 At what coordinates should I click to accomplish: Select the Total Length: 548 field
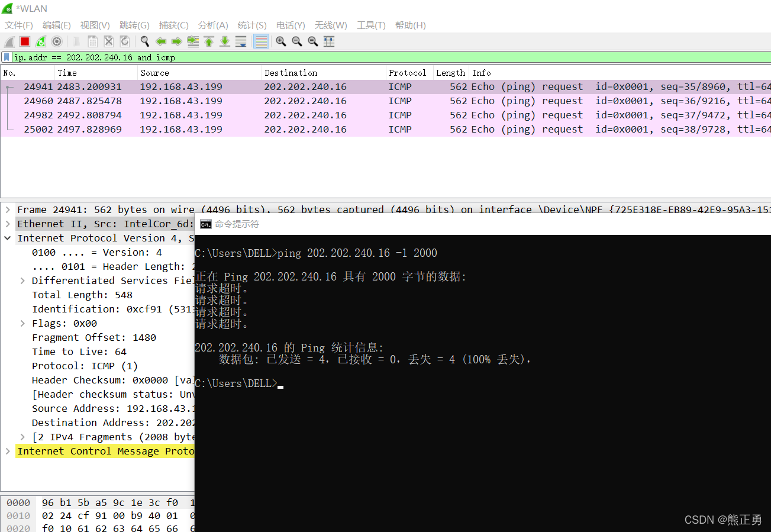pyautogui.click(x=82, y=295)
